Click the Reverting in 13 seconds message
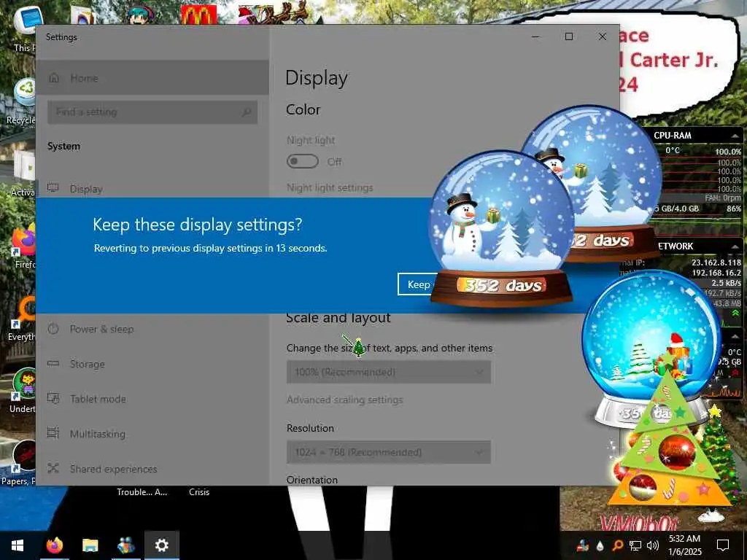The width and height of the screenshot is (747, 560). [x=211, y=248]
